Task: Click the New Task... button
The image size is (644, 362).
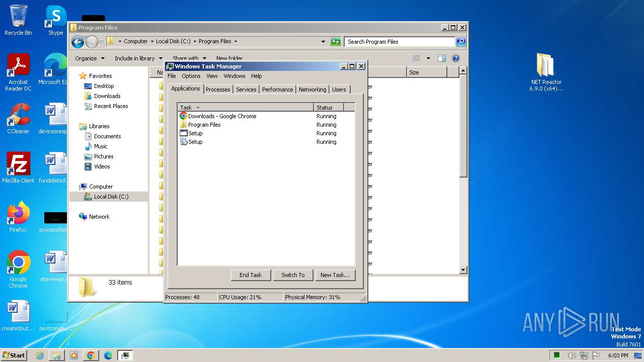Action: click(335, 275)
